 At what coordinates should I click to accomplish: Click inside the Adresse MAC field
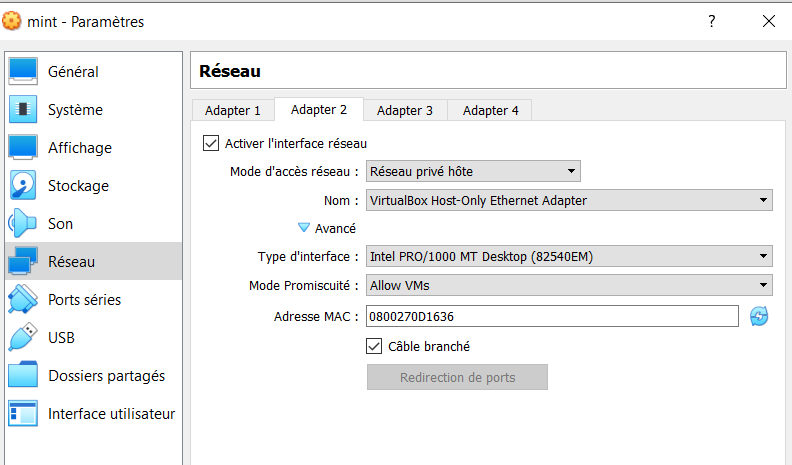(x=552, y=317)
